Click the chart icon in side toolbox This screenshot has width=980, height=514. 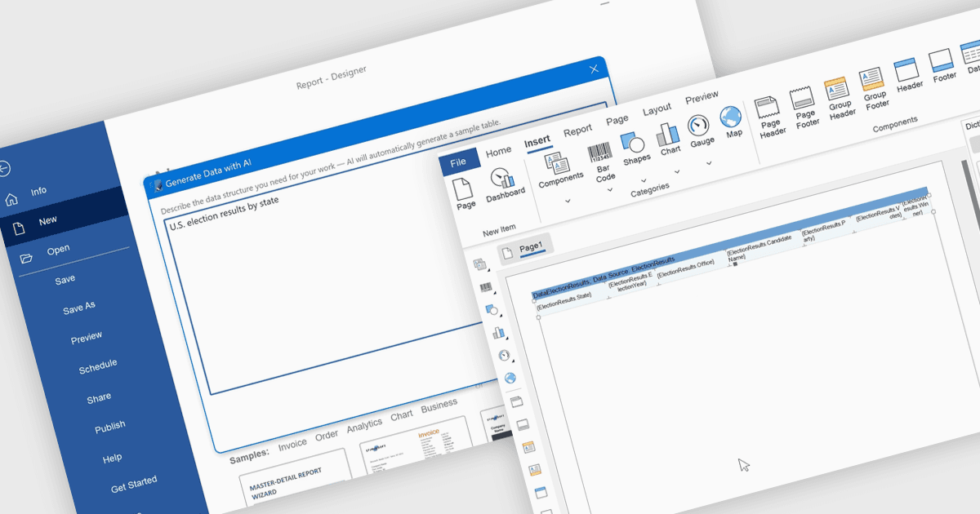497,332
